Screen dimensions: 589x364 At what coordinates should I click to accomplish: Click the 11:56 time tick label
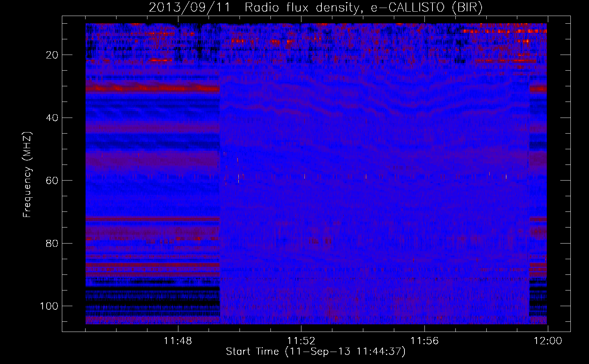(x=424, y=341)
